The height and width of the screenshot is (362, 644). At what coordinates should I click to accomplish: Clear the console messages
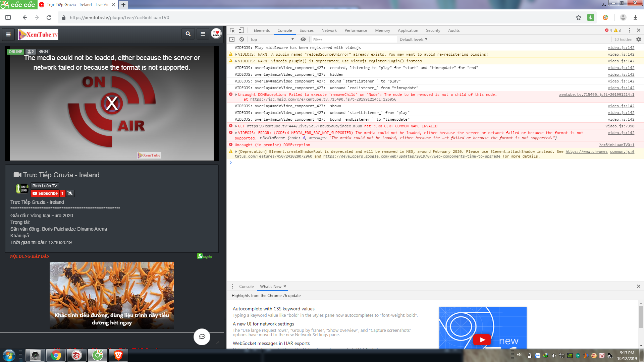[242, 39]
